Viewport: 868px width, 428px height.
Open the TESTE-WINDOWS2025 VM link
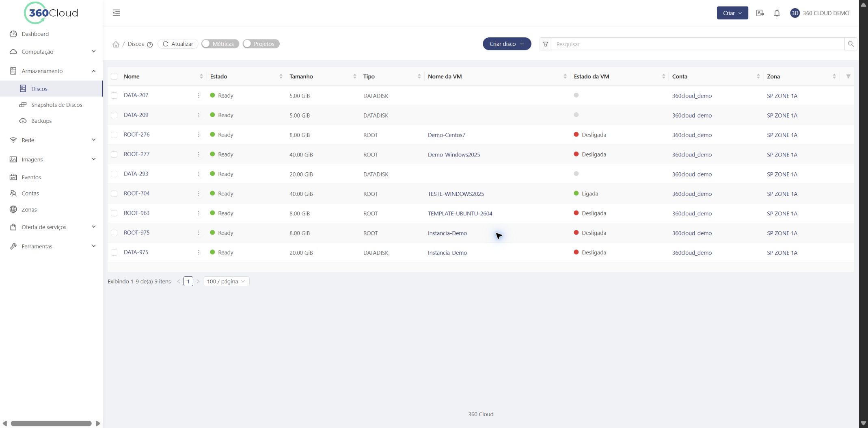point(456,194)
